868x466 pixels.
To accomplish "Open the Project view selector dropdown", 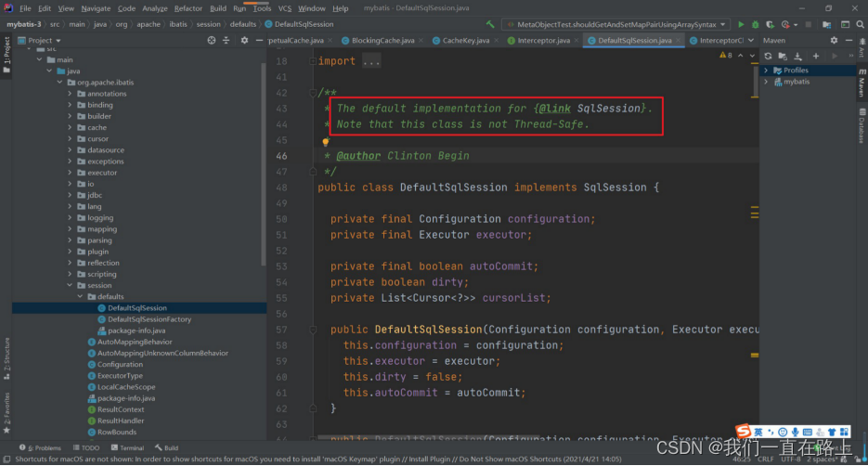I will [x=39, y=41].
